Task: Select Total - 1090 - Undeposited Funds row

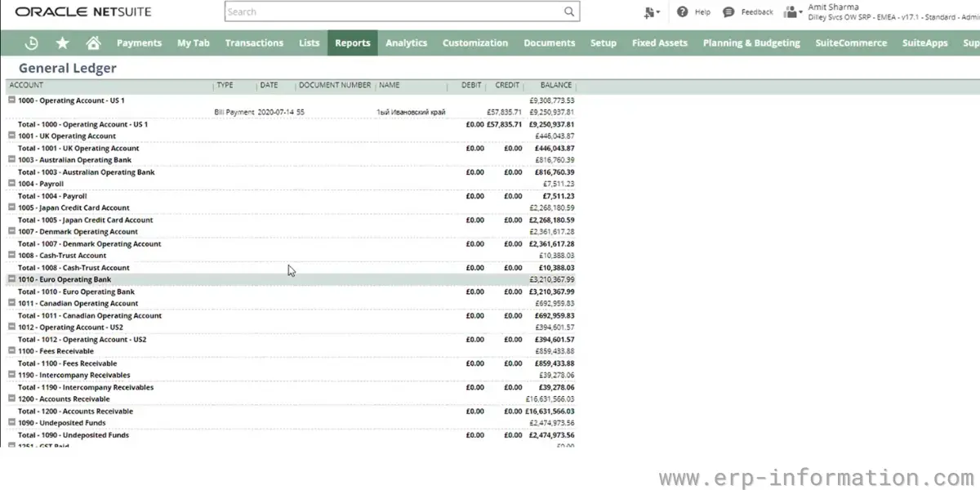Action: [x=291, y=435]
